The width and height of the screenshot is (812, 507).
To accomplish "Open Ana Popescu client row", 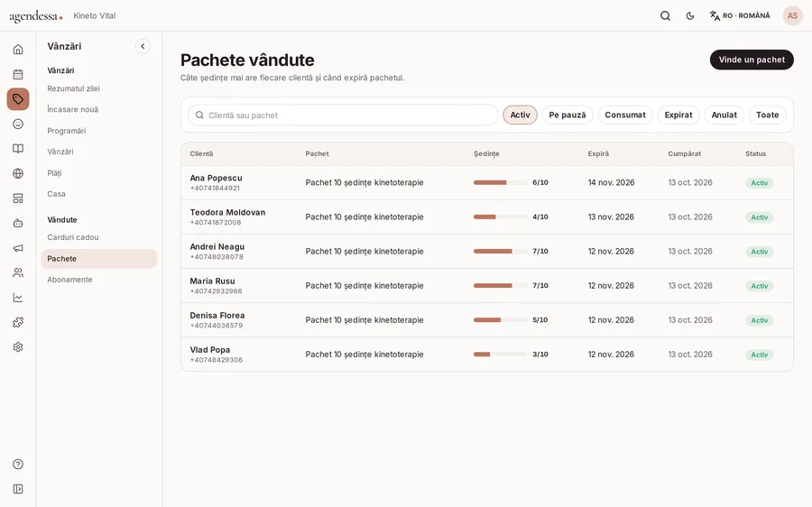I will (487, 183).
